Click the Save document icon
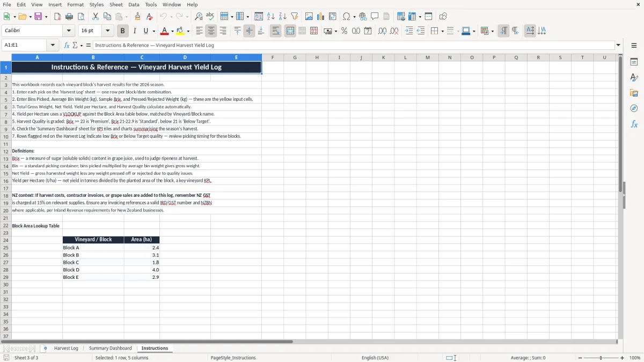The width and height of the screenshot is (644, 362). point(38,17)
